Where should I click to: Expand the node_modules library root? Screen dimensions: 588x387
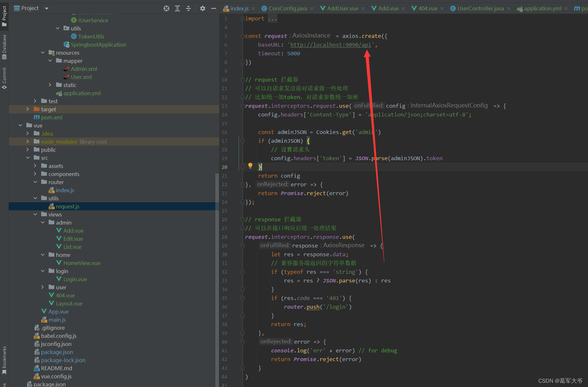click(x=28, y=141)
